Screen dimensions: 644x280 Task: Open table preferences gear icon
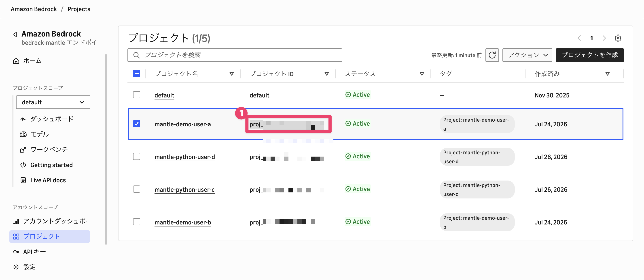click(x=618, y=38)
